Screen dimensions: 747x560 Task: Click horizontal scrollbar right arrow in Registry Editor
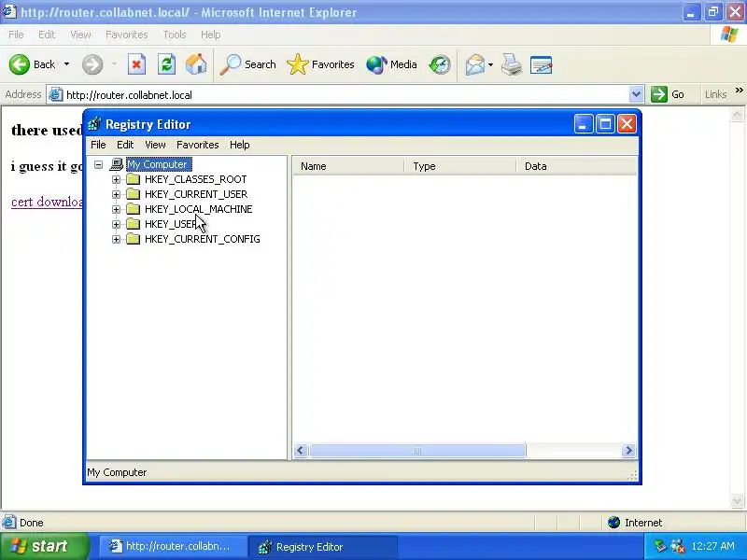[x=628, y=451]
